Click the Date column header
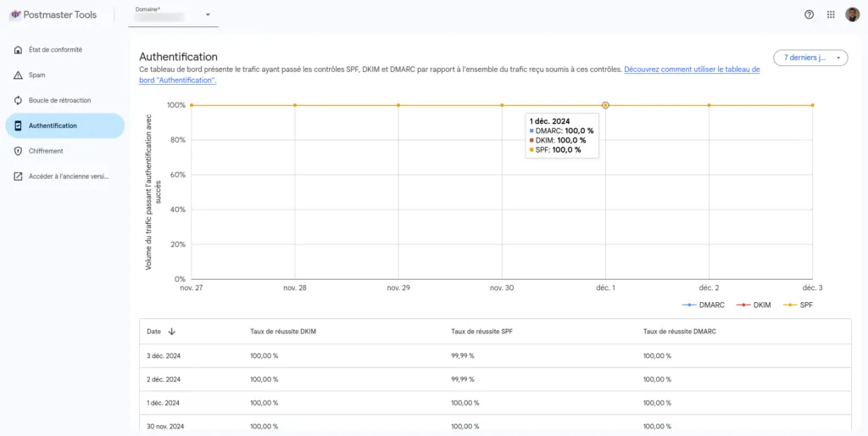868x436 pixels. tap(154, 332)
